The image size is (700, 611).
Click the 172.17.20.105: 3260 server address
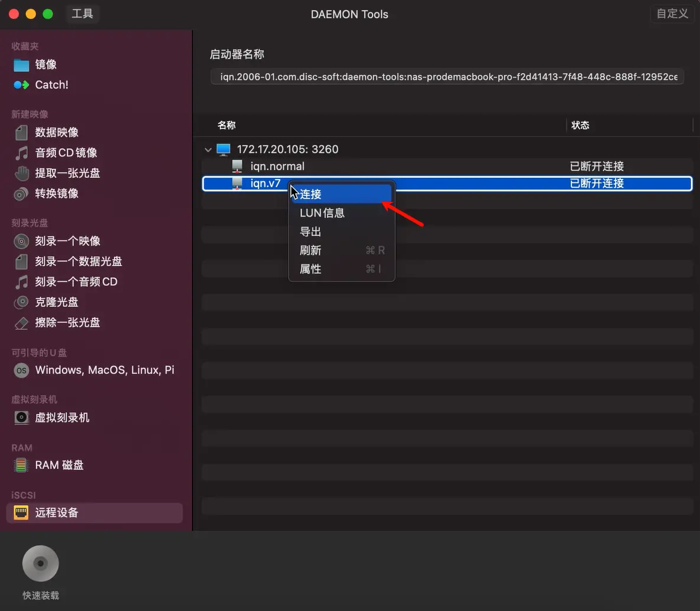click(287, 149)
